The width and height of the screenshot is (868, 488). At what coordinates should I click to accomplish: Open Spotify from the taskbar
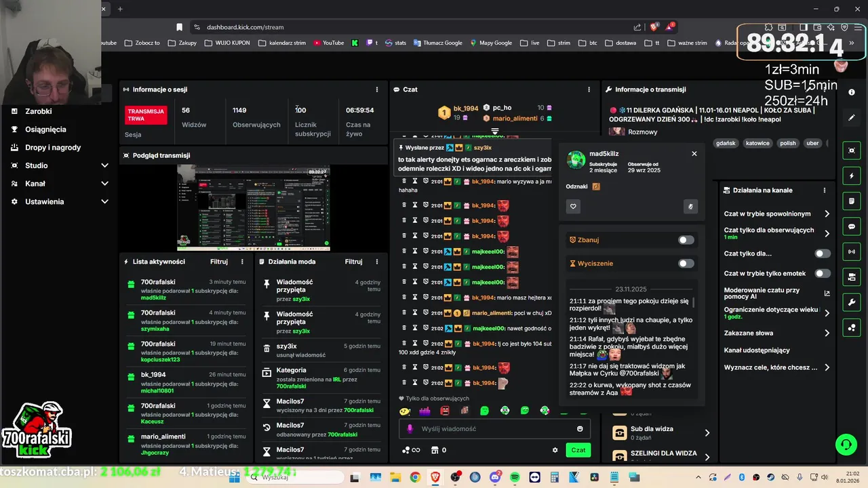(x=515, y=478)
